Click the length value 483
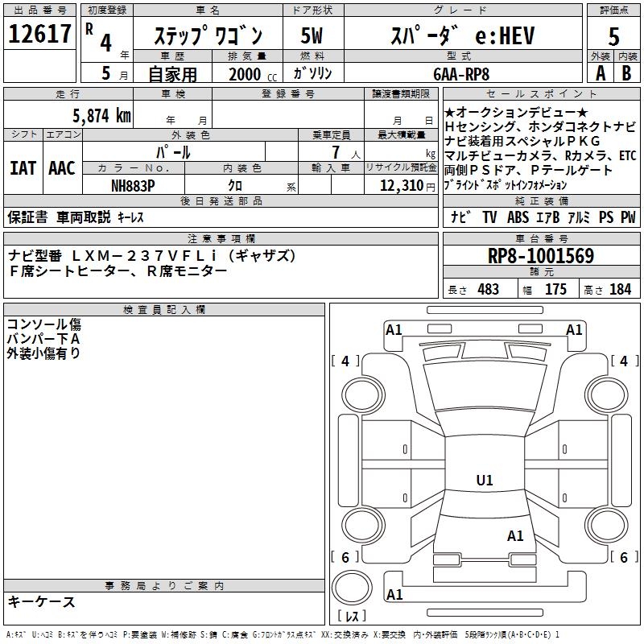This screenshot has width=644, height=644. (489, 289)
